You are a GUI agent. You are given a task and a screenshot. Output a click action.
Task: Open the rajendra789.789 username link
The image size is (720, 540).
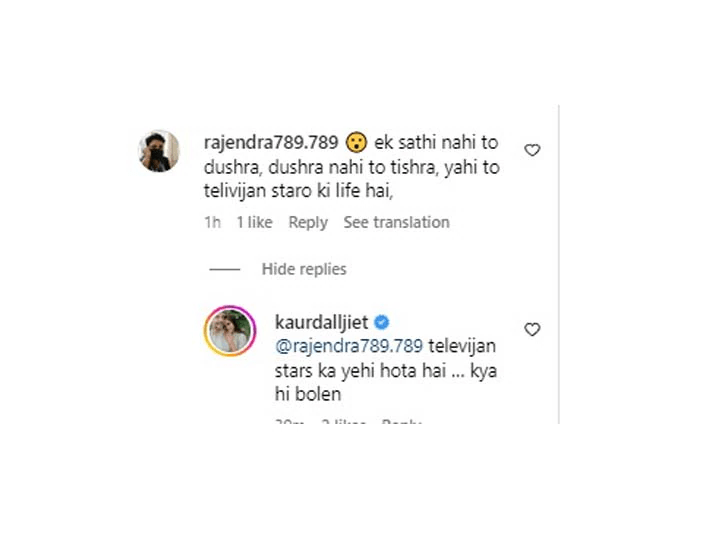pyautogui.click(x=271, y=143)
